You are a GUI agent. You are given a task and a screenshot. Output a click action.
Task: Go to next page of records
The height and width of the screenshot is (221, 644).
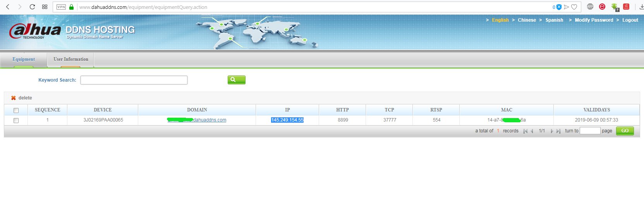552,131
